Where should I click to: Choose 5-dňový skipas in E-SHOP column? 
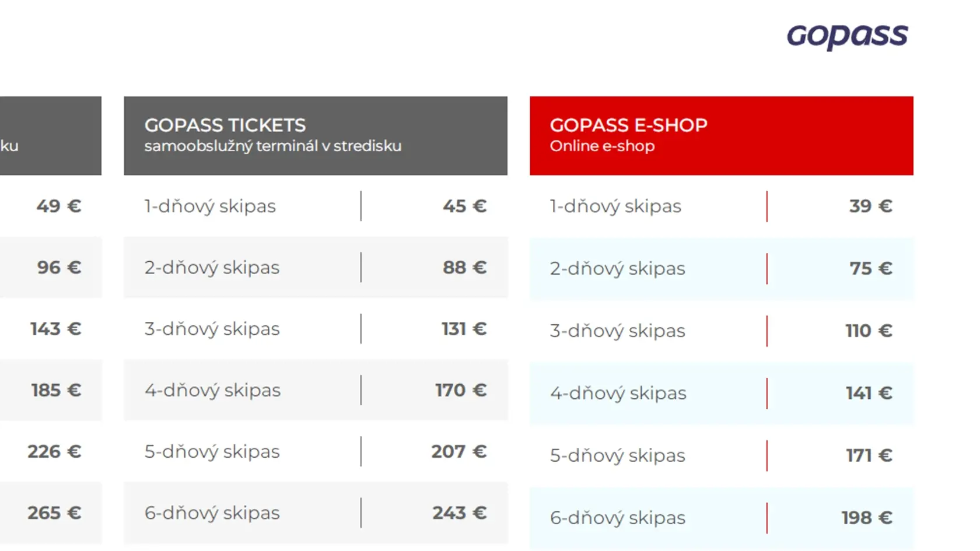click(617, 456)
